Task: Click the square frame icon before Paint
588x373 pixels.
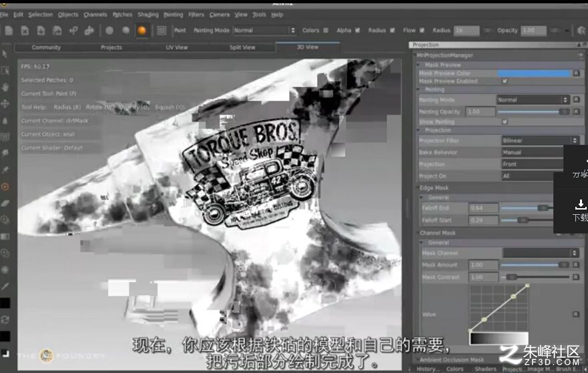Action: pos(162,31)
